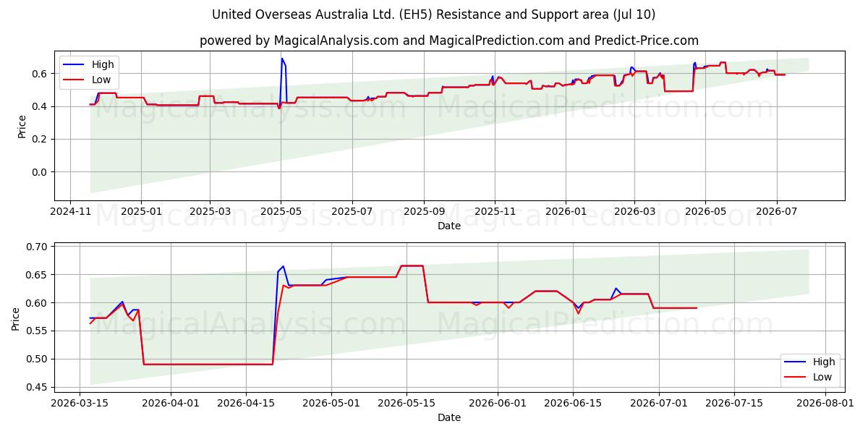Click the 0.2 price tick label
Viewport: 868px width, 434px height.
[41, 139]
